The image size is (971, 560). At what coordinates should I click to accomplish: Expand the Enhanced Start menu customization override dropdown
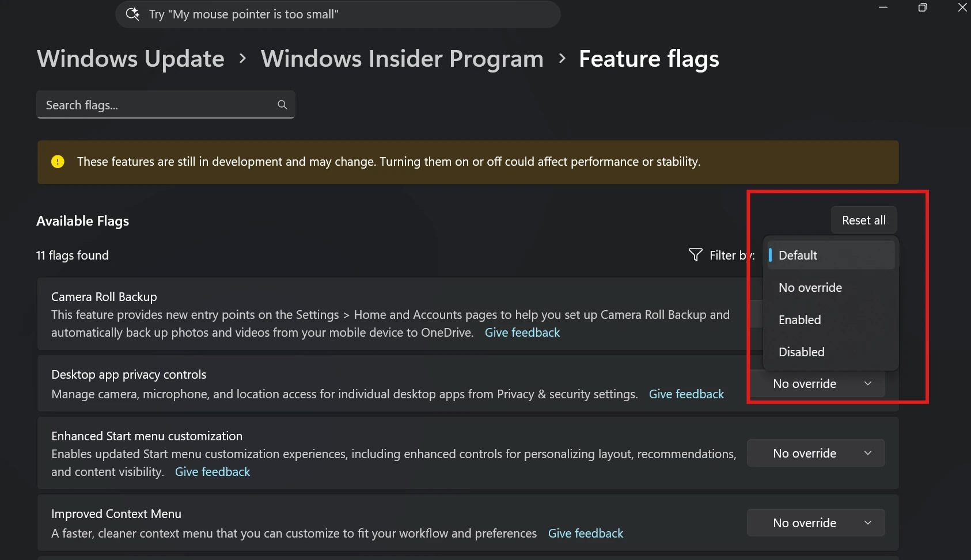(x=816, y=454)
